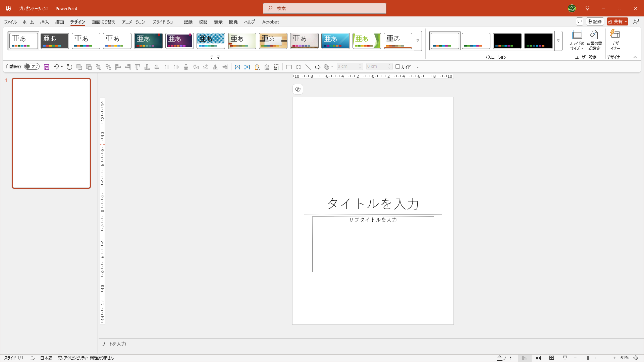Screen dimensions: 644x362
Task: Toggle Notes (ノート) pane in status bar
Action: click(x=504, y=358)
